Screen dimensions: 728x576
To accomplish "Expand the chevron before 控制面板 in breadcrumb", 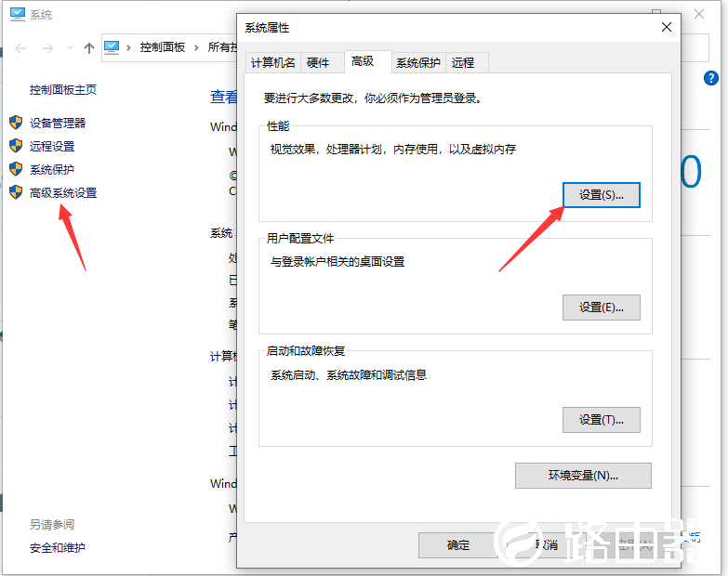I will [128, 47].
